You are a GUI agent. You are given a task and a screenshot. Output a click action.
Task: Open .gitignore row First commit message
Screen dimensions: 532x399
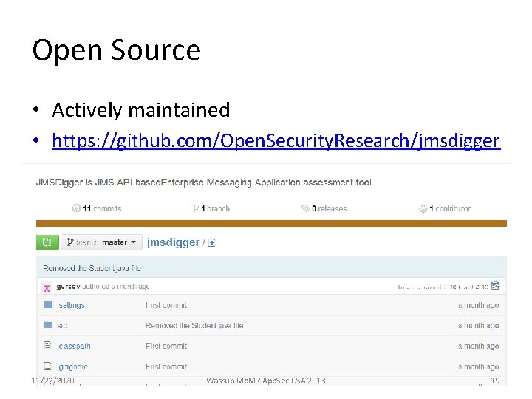(166, 366)
